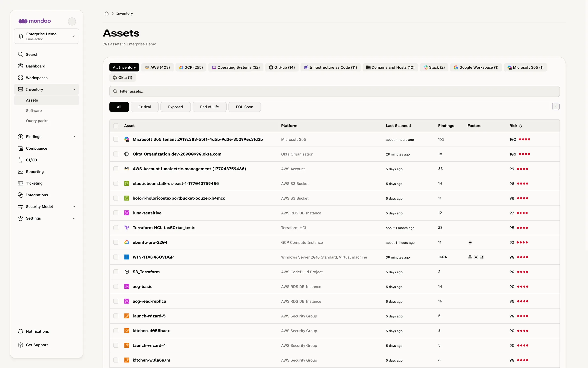
Task: Open the three-dot table options menu
Action: coord(556,106)
